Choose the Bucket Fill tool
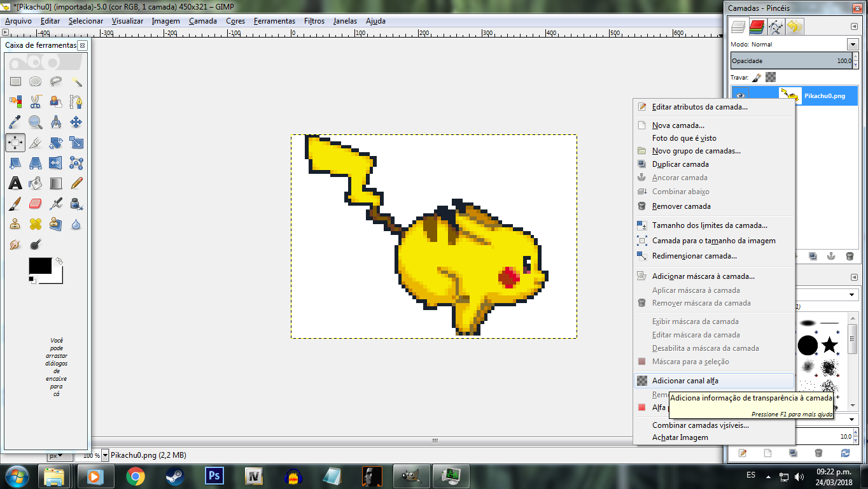 click(x=36, y=183)
